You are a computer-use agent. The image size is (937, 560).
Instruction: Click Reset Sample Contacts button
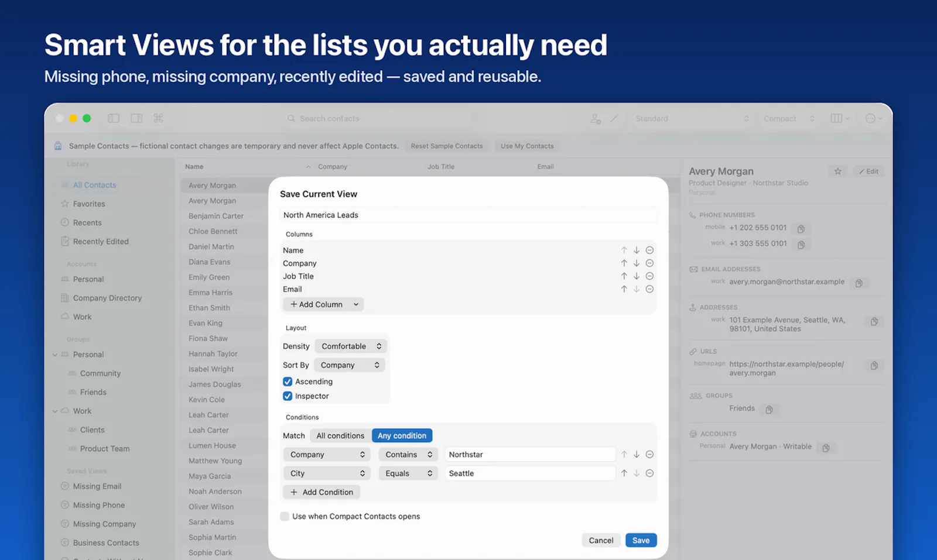tap(447, 146)
